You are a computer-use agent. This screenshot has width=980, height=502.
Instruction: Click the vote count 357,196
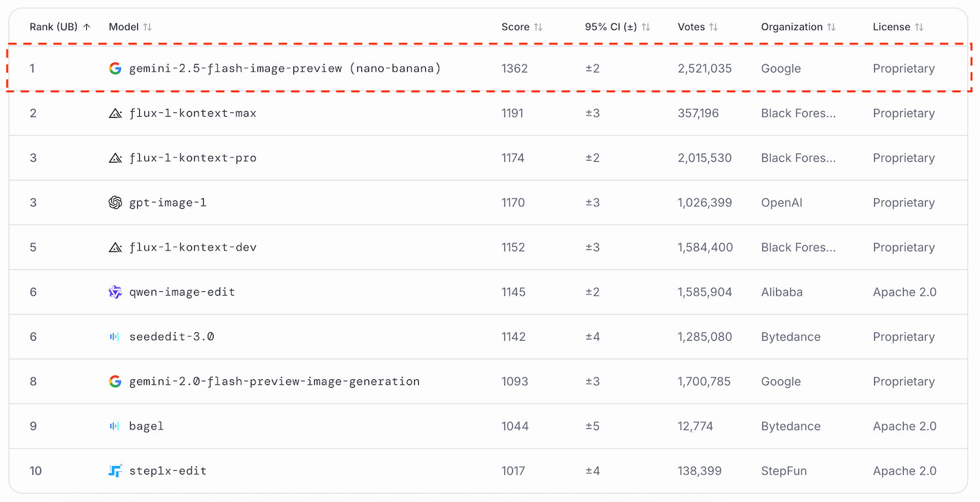tap(698, 113)
